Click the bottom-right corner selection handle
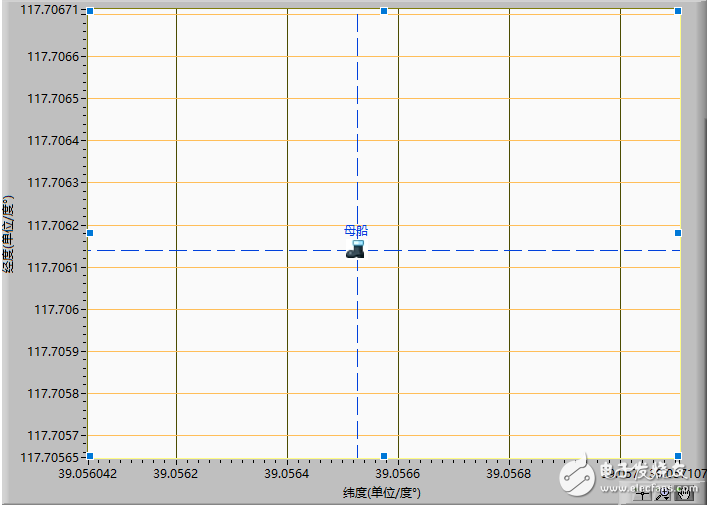 tap(678, 456)
